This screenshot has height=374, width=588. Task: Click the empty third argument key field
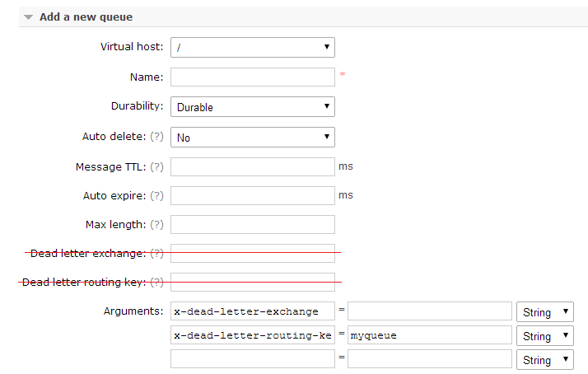click(x=252, y=359)
